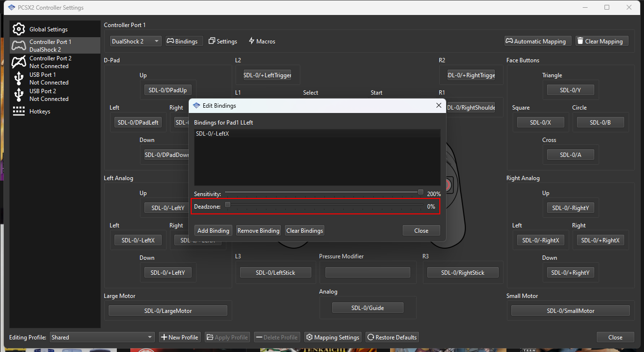644x352 pixels.
Task: Click the Bindings tab gamepad icon
Action: [170, 41]
